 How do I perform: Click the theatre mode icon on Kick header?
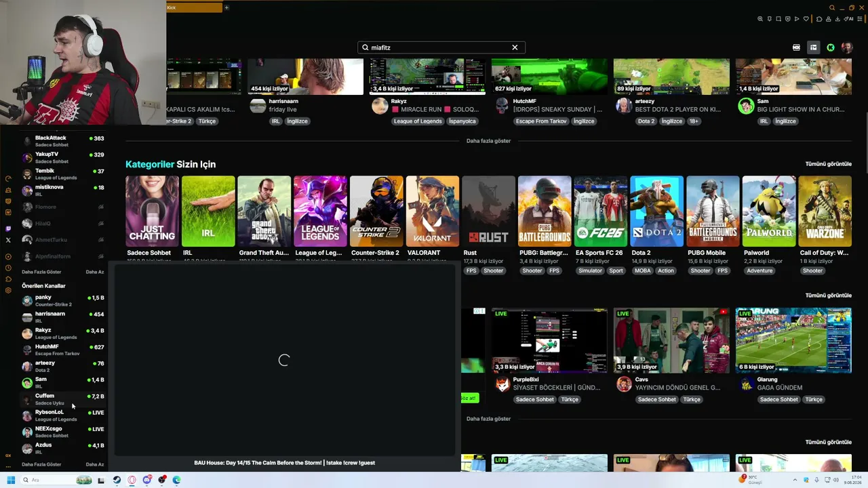796,47
